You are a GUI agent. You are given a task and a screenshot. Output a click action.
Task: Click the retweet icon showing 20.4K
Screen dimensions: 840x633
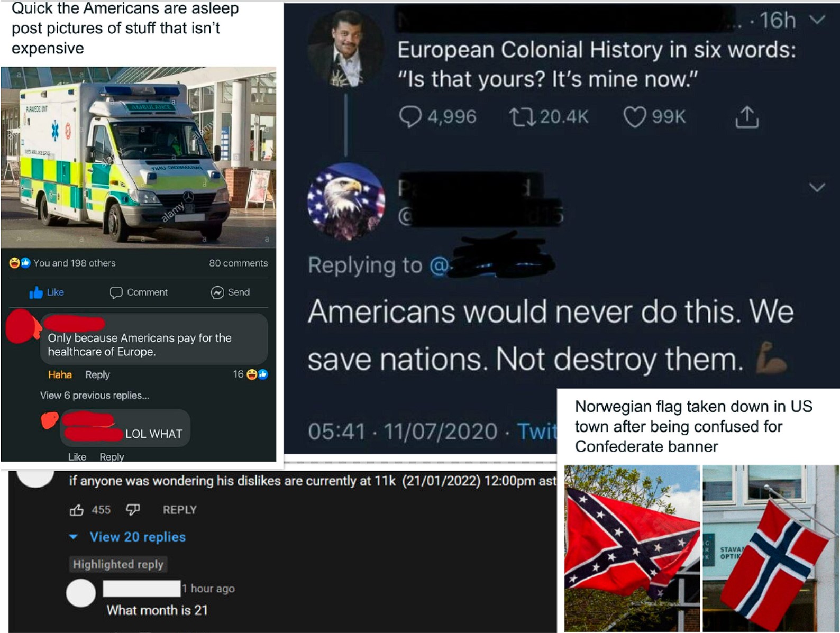pyautogui.click(x=522, y=117)
